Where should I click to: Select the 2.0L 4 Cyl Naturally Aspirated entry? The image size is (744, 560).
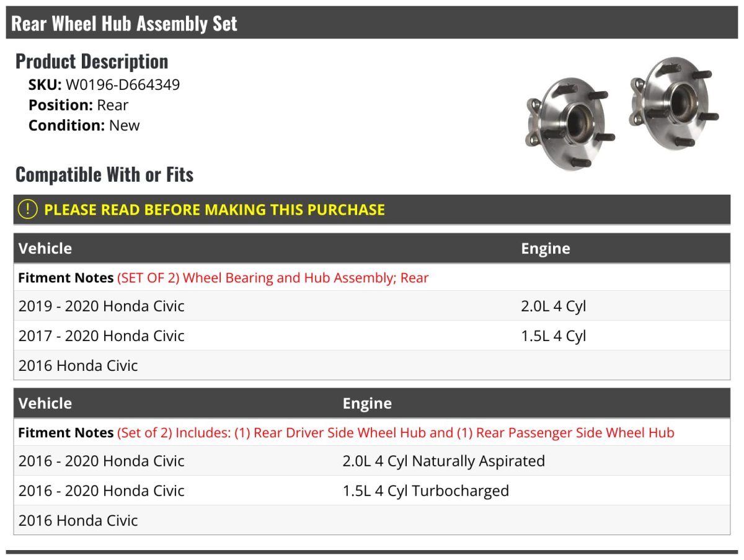(443, 461)
